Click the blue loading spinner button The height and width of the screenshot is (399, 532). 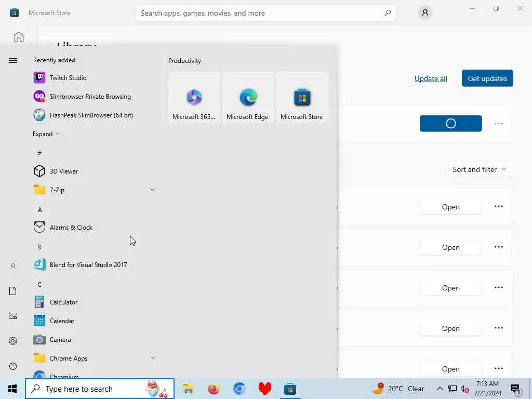tap(450, 124)
